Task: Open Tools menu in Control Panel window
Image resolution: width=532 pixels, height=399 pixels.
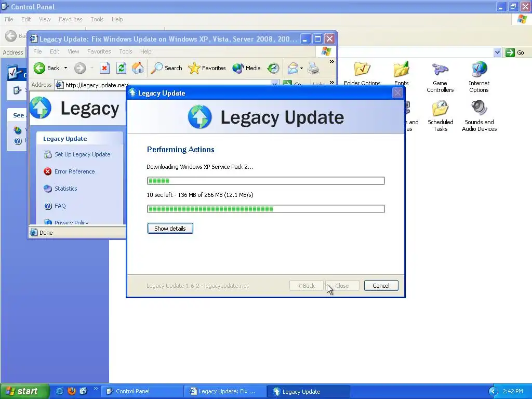Action: click(97, 19)
